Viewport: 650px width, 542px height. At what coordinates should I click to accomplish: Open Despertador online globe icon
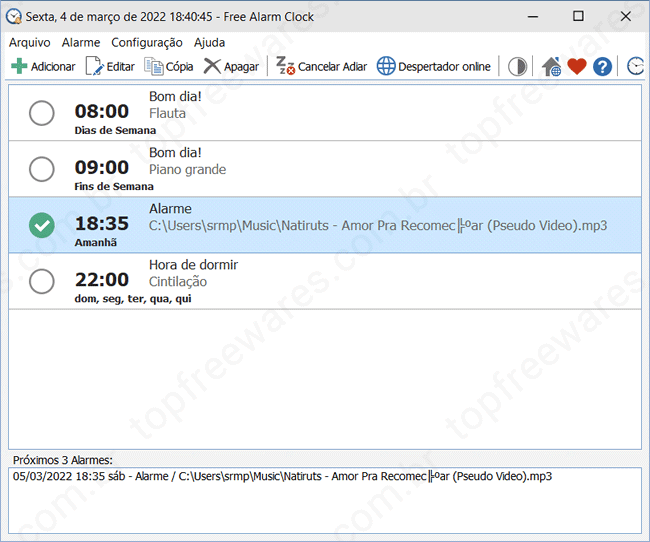[386, 66]
